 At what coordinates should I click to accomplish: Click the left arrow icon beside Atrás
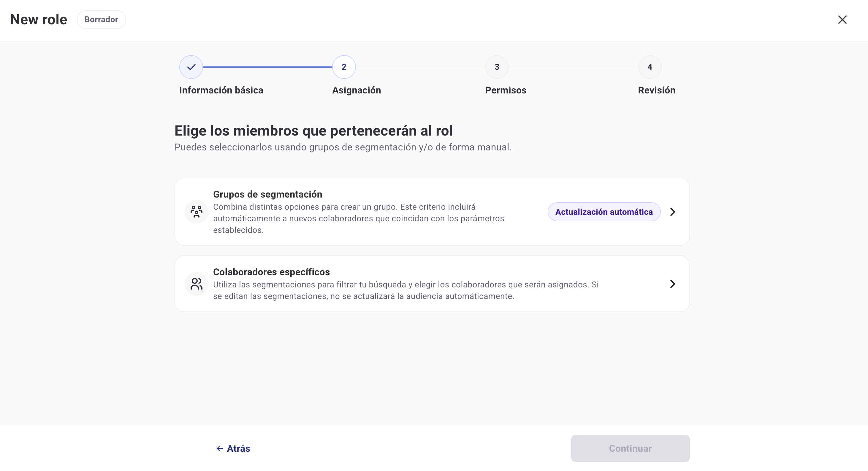[220, 448]
